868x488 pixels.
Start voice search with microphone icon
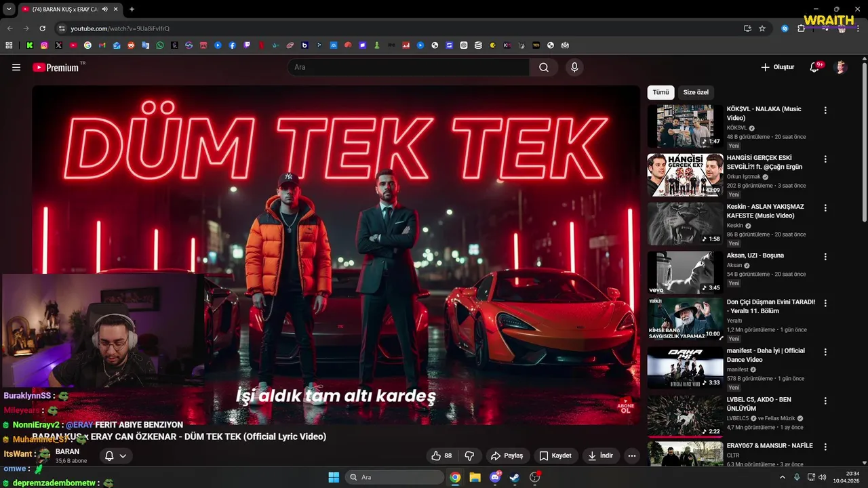click(574, 67)
